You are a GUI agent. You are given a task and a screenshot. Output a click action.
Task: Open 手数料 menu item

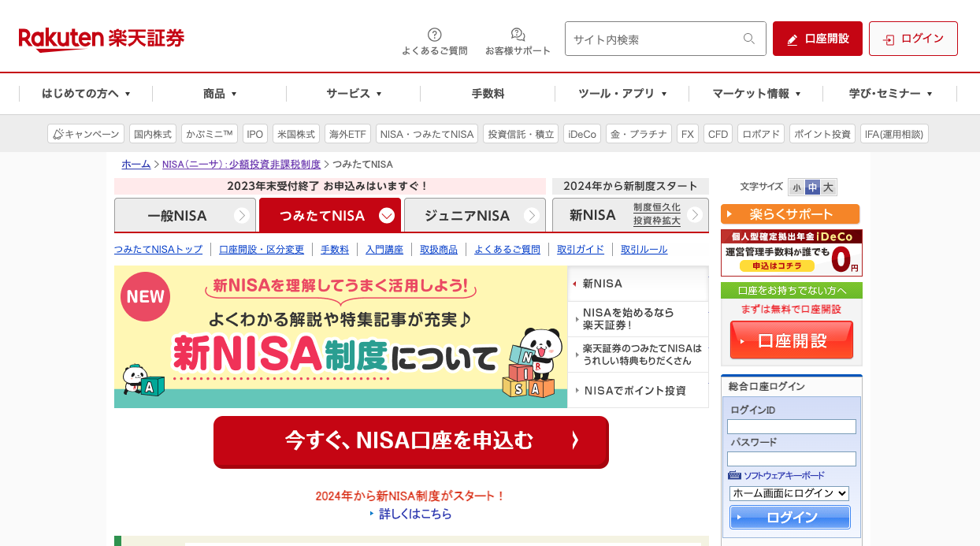click(x=488, y=93)
